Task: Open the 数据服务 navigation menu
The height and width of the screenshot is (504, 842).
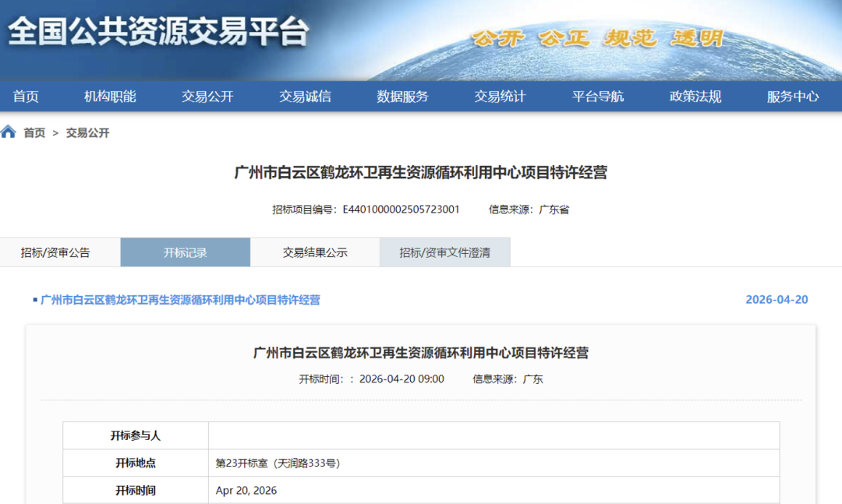Action: click(402, 97)
